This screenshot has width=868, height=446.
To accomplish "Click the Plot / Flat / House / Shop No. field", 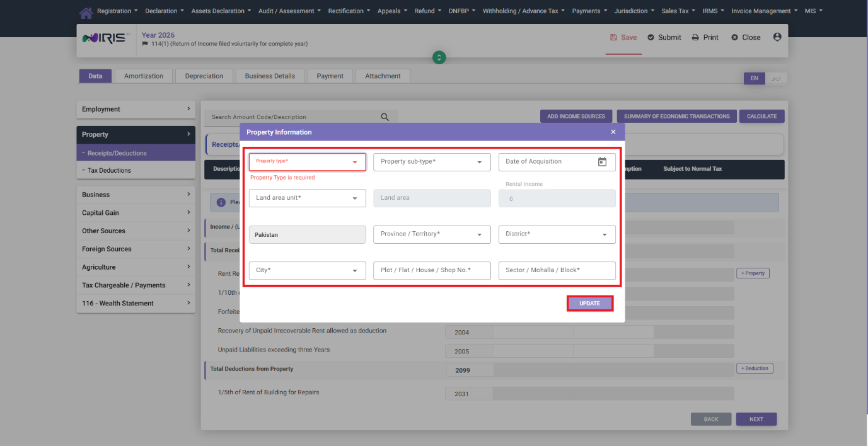I will 432,270.
